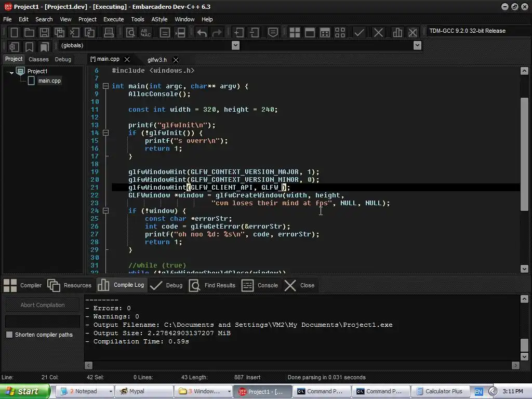Click the Unindent toolbar icon
The image size is (532, 399).
[x=254, y=33]
